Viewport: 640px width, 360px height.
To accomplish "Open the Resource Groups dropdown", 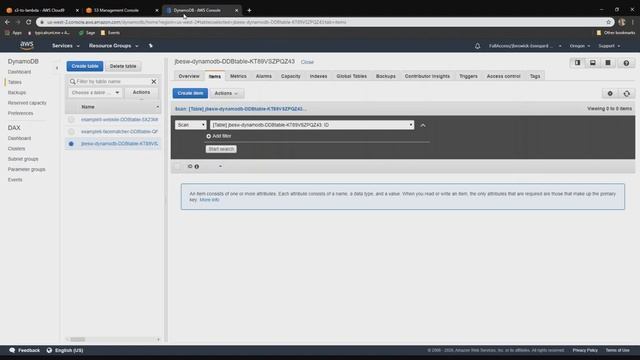I will point(113,46).
